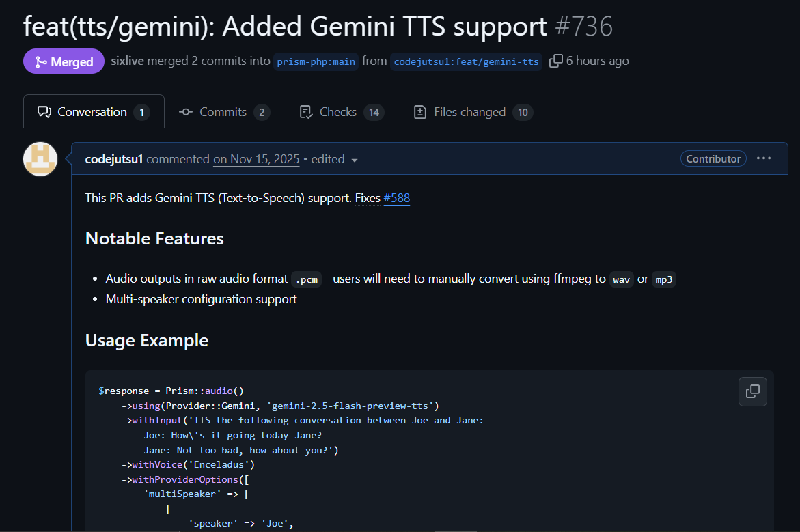
Task: Click the Notable Features heading
Action: pyautogui.click(x=154, y=238)
